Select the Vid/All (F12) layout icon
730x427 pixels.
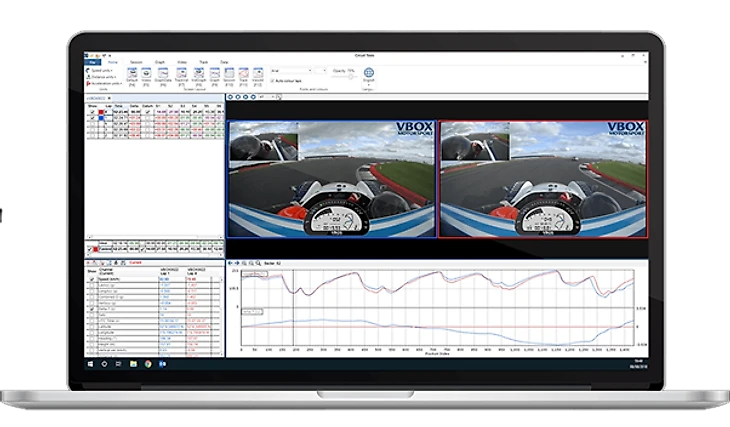tap(258, 73)
